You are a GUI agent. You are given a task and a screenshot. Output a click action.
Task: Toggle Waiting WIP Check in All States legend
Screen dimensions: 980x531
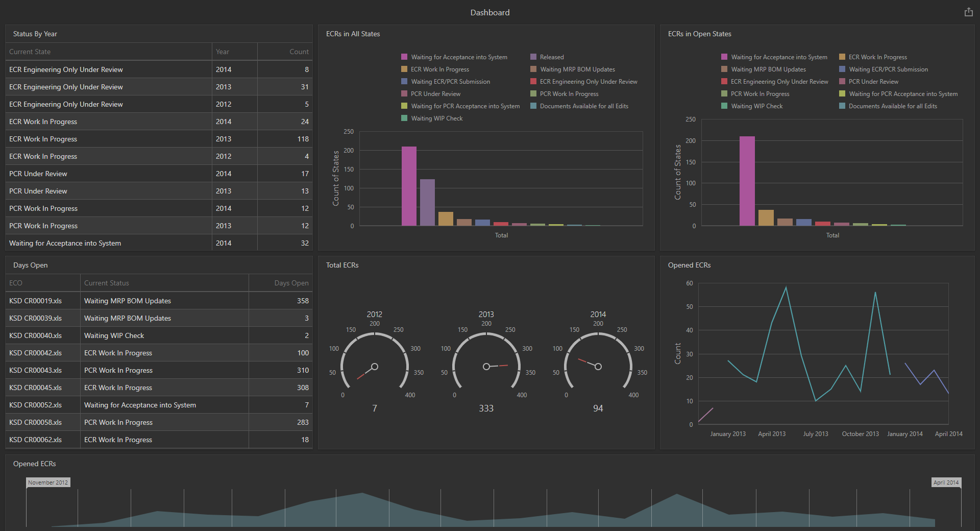point(432,118)
